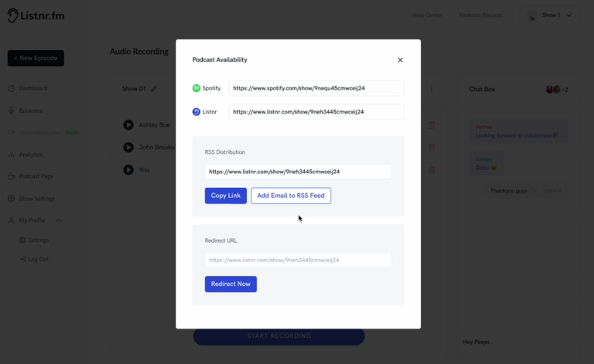The width and height of the screenshot is (594, 364).
Task: Select the Spotify URL field
Action: [x=316, y=88]
